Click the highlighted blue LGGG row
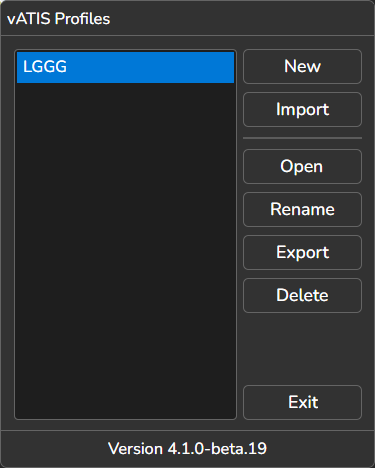This screenshot has width=375, height=468. click(x=125, y=67)
